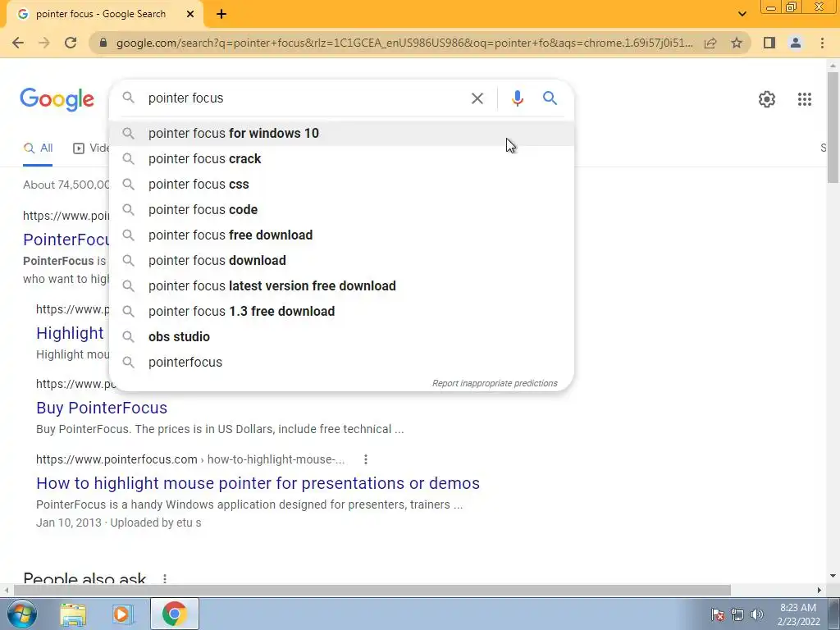
Task: Open the Windows Start button
Action: (21, 614)
